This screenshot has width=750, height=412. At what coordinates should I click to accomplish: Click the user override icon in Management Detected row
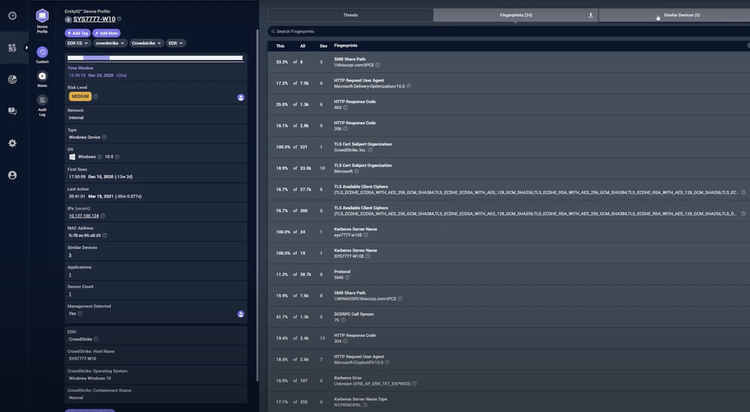pyautogui.click(x=241, y=314)
